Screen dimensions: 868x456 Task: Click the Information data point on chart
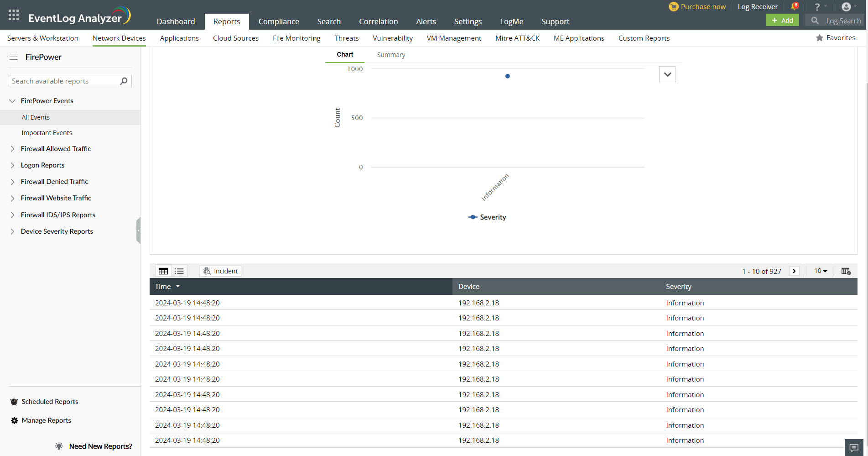point(507,76)
